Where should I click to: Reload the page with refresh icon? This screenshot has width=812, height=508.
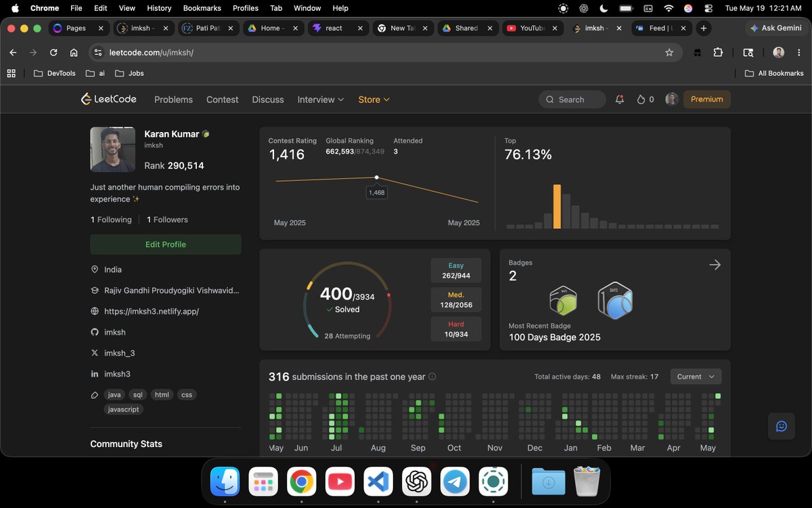click(53, 52)
